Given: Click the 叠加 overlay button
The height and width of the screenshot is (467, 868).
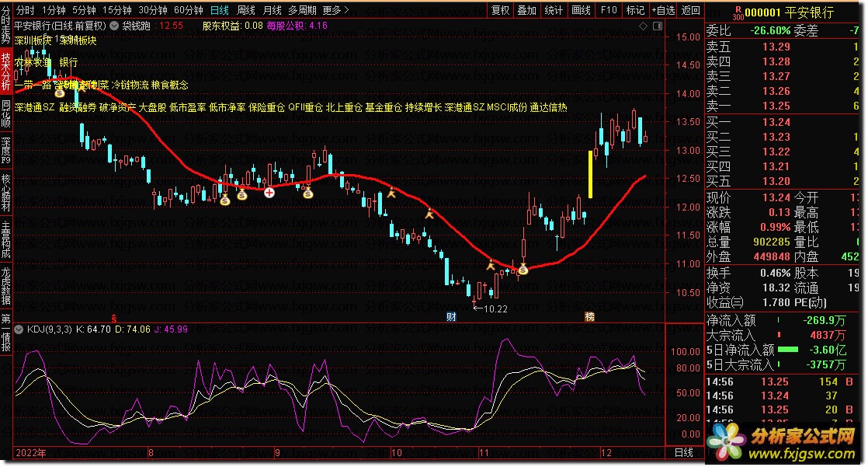Looking at the screenshot, I should click(x=527, y=10).
